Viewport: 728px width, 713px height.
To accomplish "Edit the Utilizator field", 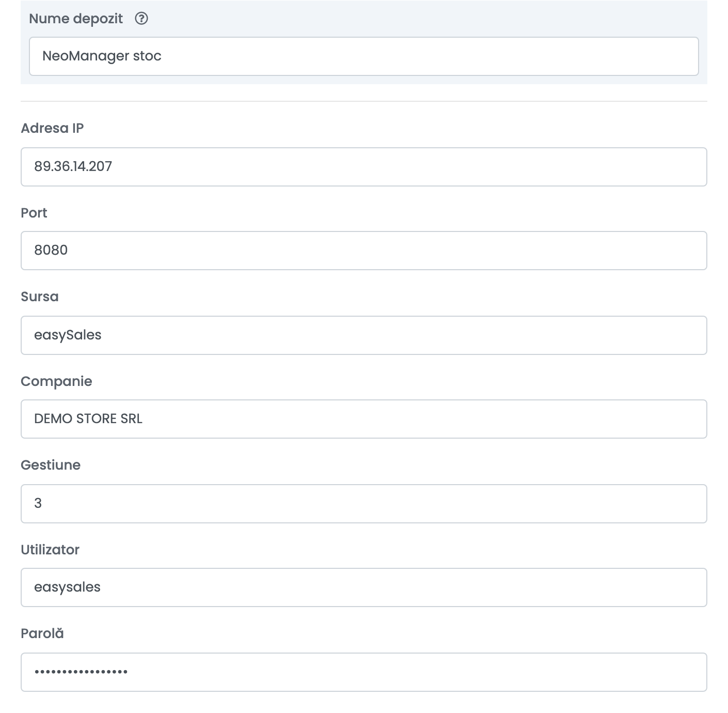I will [x=364, y=587].
